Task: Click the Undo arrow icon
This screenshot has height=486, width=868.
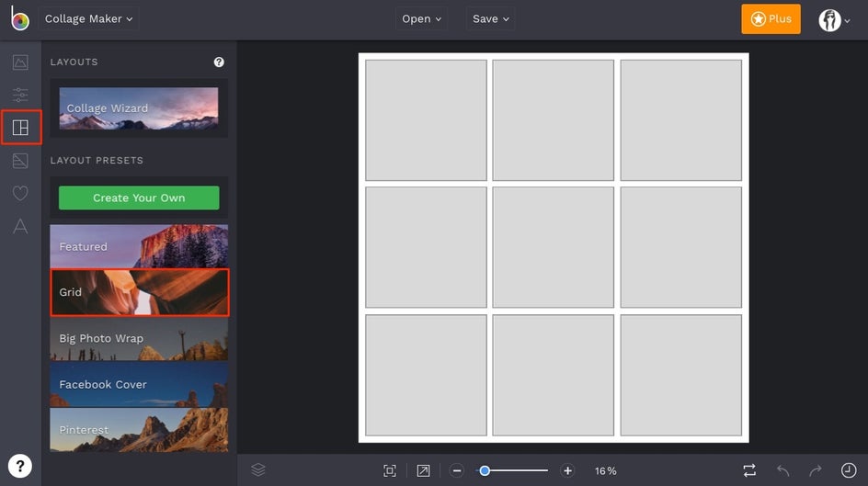Action: click(782, 470)
